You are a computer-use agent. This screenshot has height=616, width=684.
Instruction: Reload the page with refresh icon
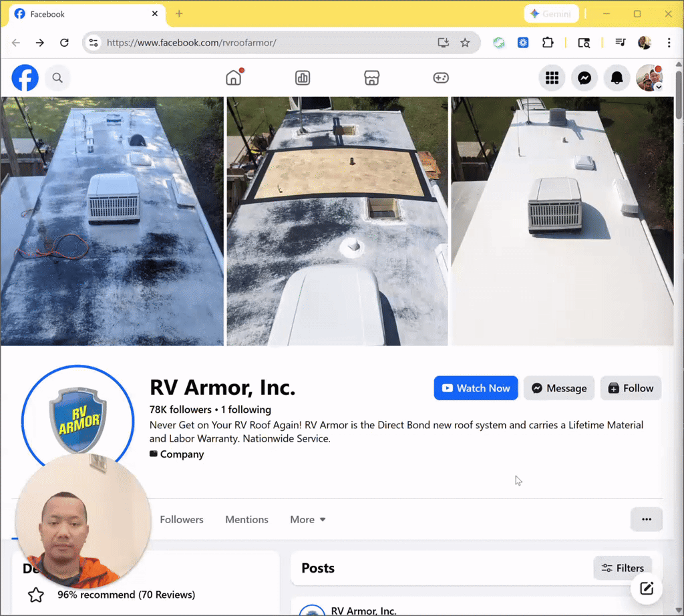pos(65,42)
